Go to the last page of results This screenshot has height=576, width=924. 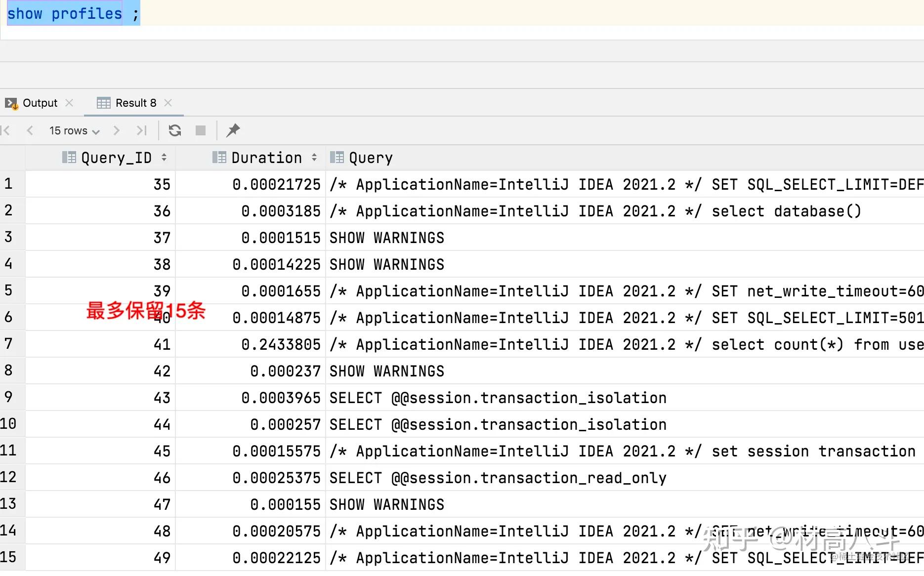[x=142, y=130]
